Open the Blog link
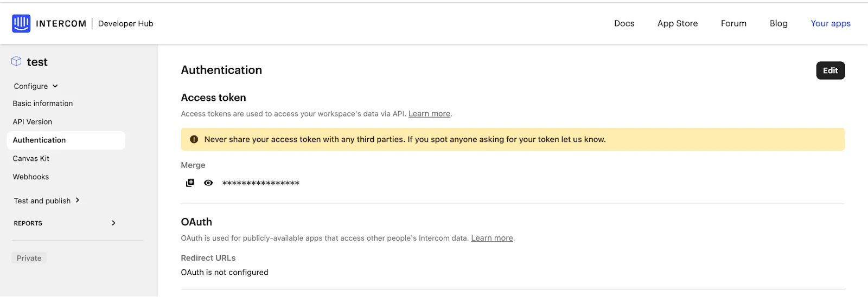This screenshot has height=297, width=868. pyautogui.click(x=778, y=23)
